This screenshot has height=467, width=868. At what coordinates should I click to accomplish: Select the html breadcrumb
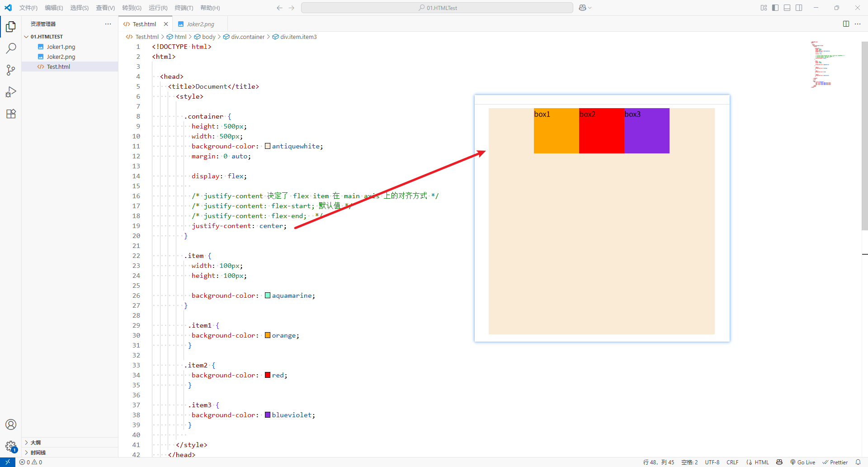point(177,37)
